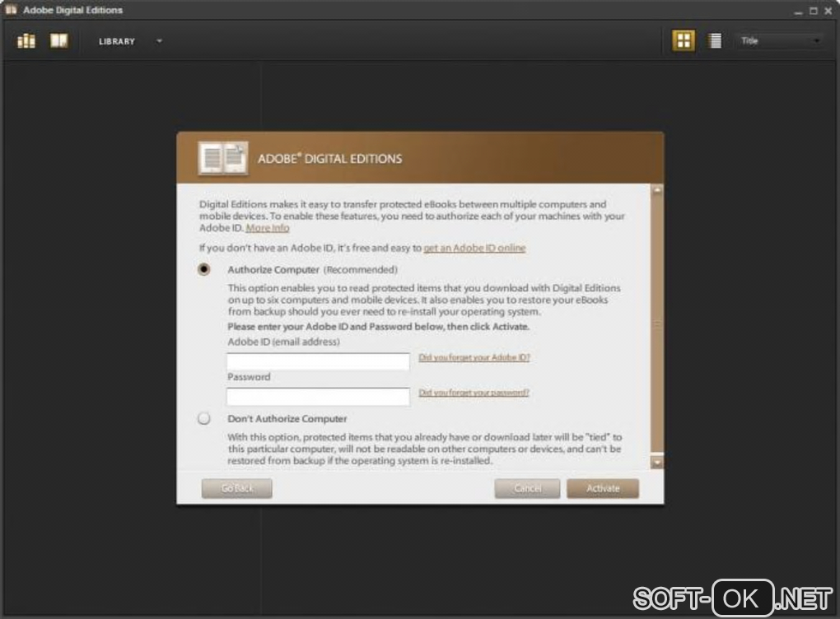
Task: Select the list view icon
Action: tap(715, 40)
